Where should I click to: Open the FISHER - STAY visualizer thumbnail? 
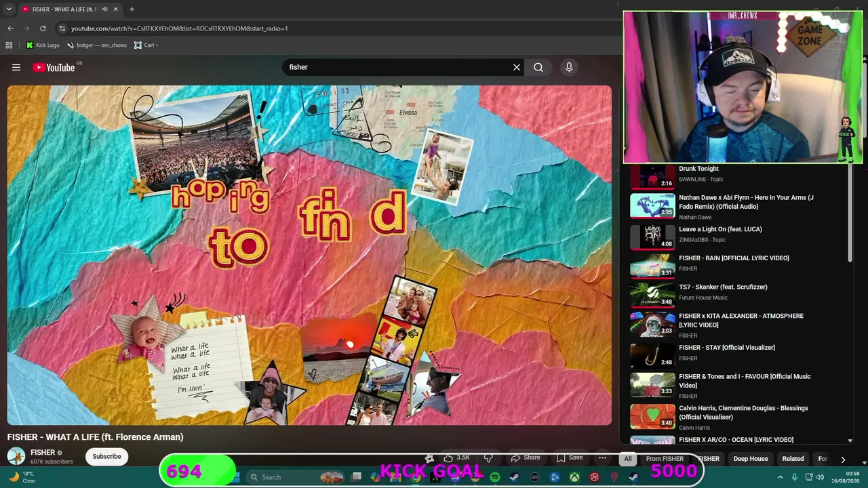point(652,356)
